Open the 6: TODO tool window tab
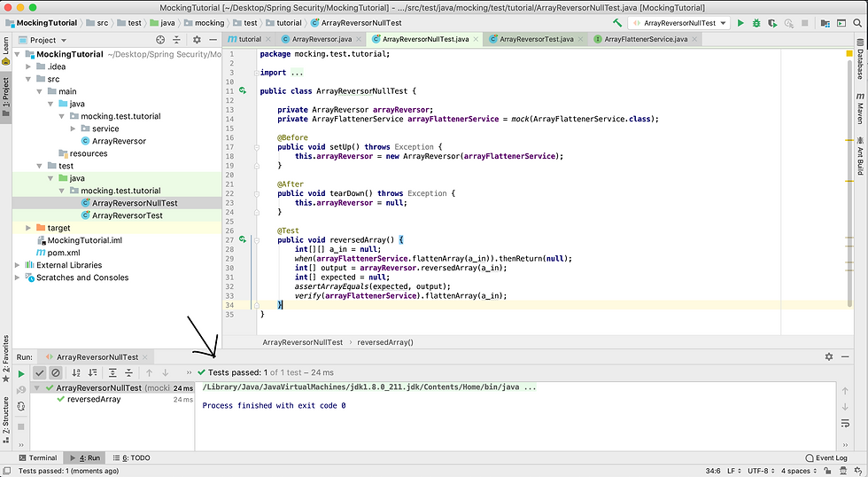 point(131,457)
